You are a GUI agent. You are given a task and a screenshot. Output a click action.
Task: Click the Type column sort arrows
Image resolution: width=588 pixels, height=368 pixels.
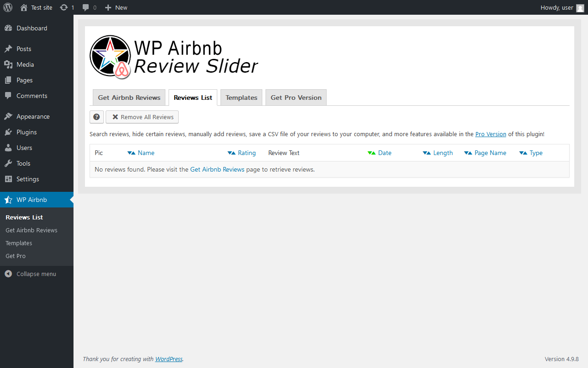[x=523, y=153]
